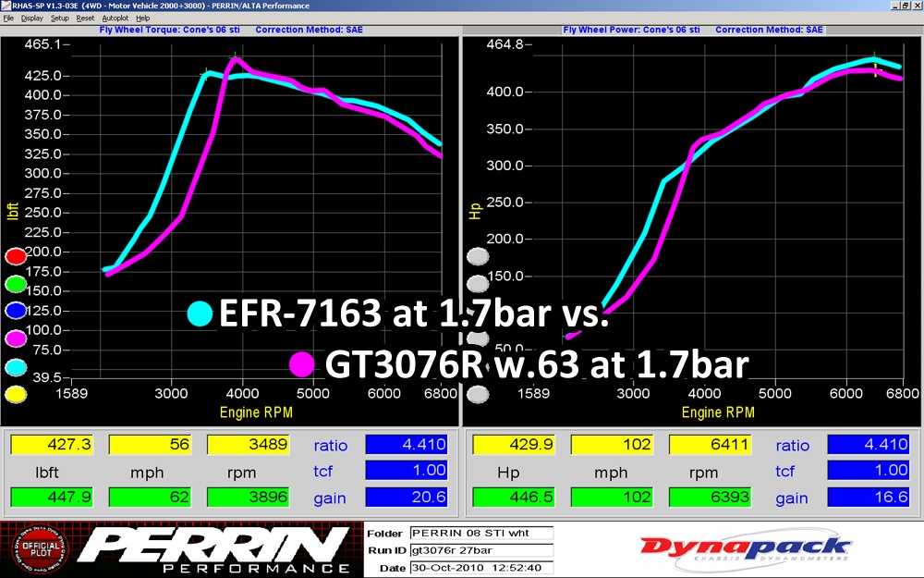Select the magenta run color circle
The height and width of the screenshot is (578, 924).
click(16, 338)
